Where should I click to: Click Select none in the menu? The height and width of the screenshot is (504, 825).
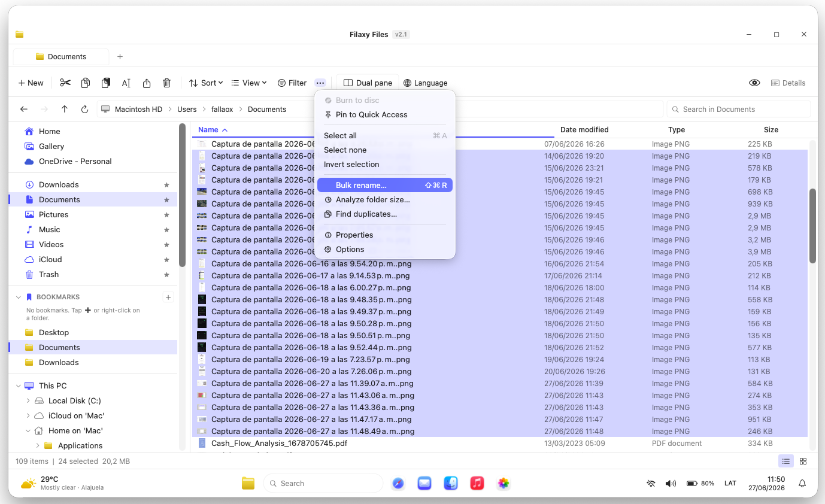pos(385,150)
